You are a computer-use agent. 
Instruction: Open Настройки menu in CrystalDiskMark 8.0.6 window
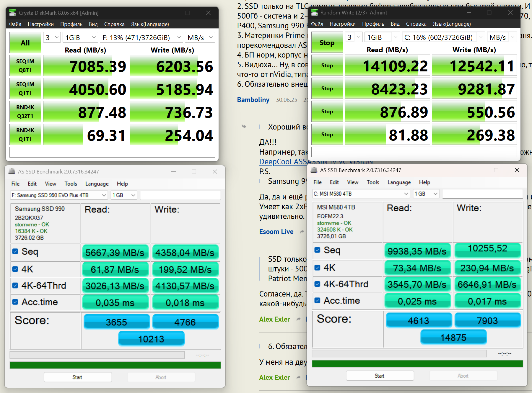pyautogui.click(x=40, y=24)
